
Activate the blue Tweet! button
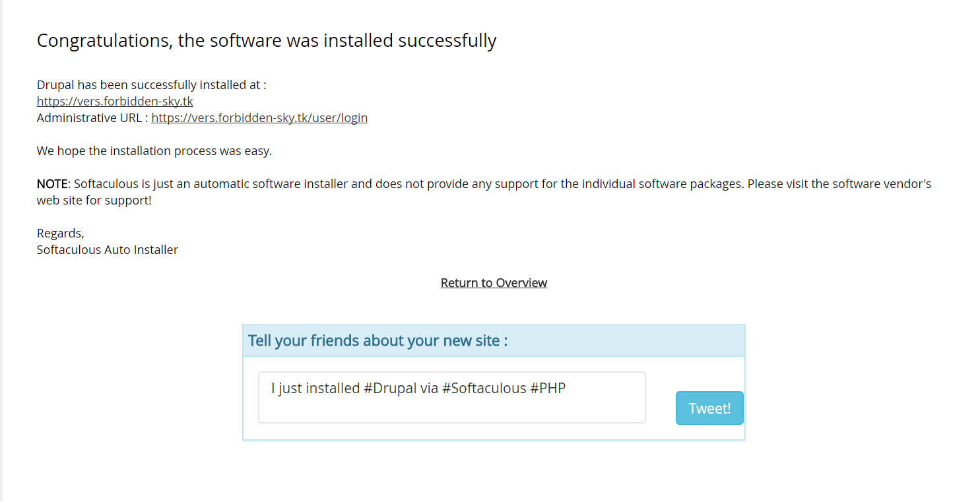(709, 408)
